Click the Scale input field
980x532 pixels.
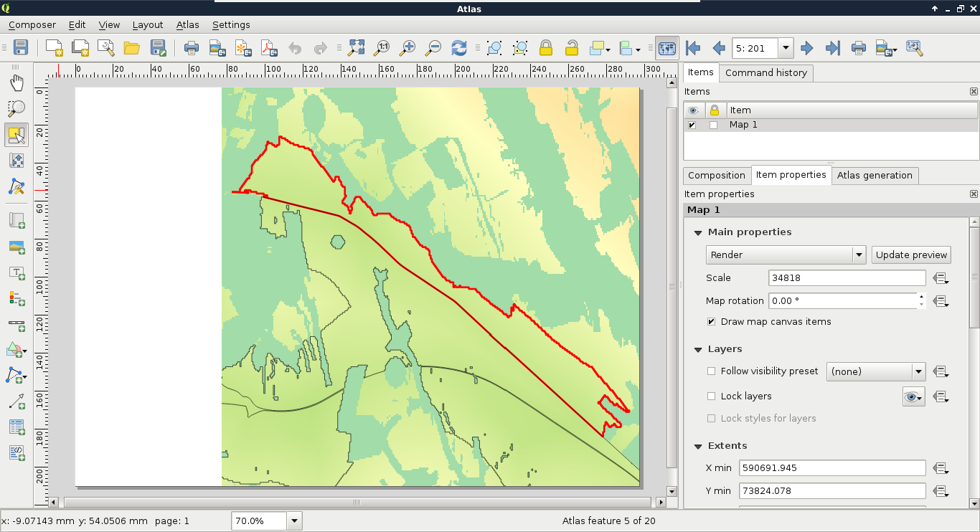pyautogui.click(x=847, y=278)
